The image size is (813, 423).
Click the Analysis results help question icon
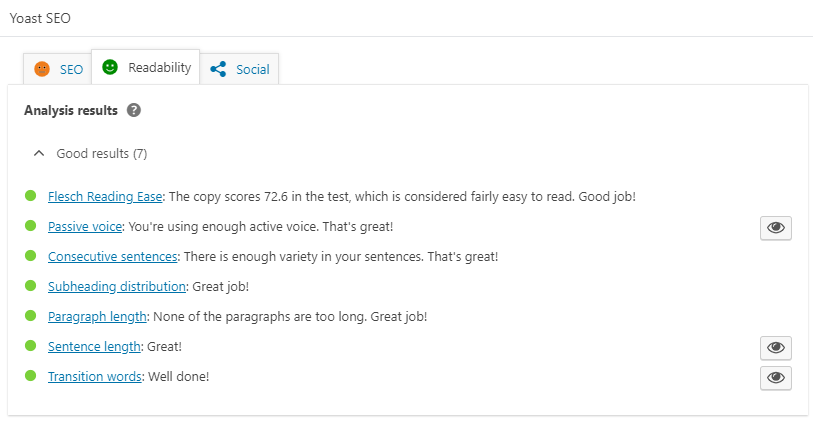pyautogui.click(x=134, y=110)
